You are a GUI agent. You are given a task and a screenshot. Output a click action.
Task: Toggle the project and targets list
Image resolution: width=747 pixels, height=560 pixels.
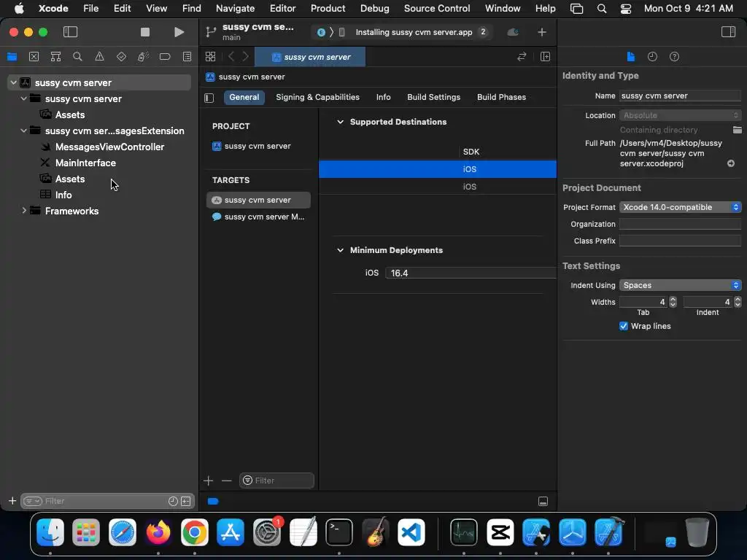point(209,98)
